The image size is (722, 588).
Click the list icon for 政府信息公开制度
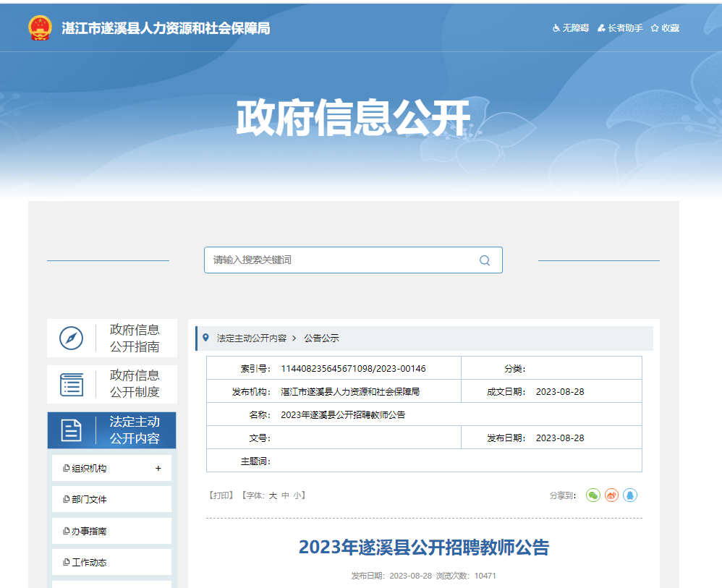click(x=71, y=384)
